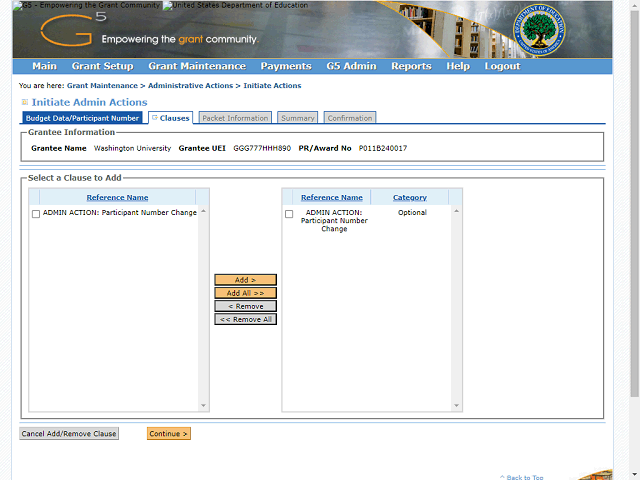The height and width of the screenshot is (480, 640).
Task: Sort right list by Reference Name header
Action: [x=332, y=198]
